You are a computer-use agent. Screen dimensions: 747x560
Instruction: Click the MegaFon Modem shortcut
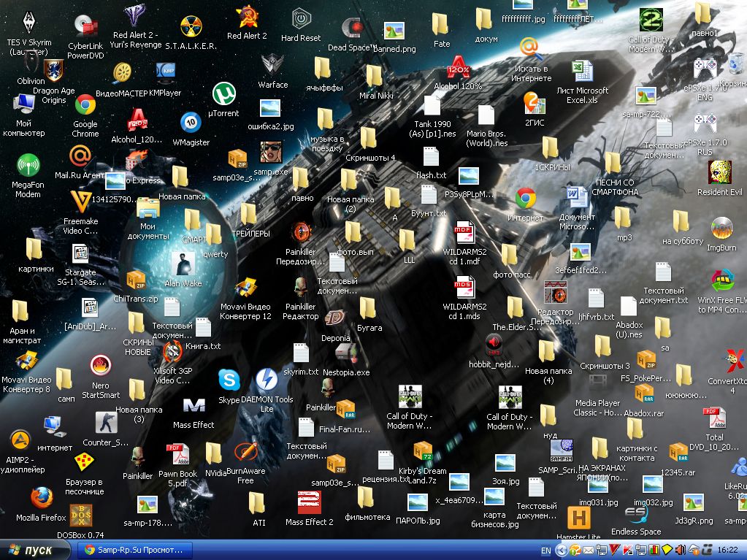pos(28,165)
